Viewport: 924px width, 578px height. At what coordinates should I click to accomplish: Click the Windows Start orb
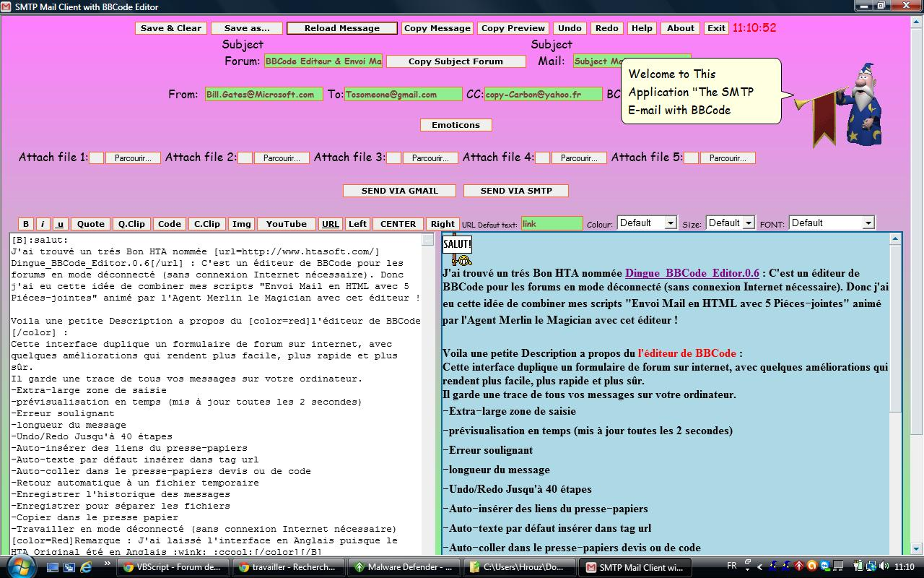18,566
